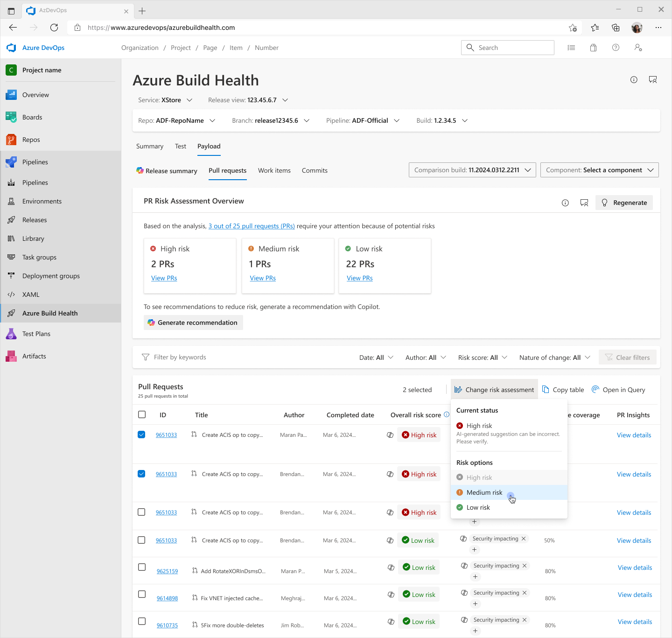
Task: Open the Branch release12345.6 dropdown
Action: click(x=271, y=120)
